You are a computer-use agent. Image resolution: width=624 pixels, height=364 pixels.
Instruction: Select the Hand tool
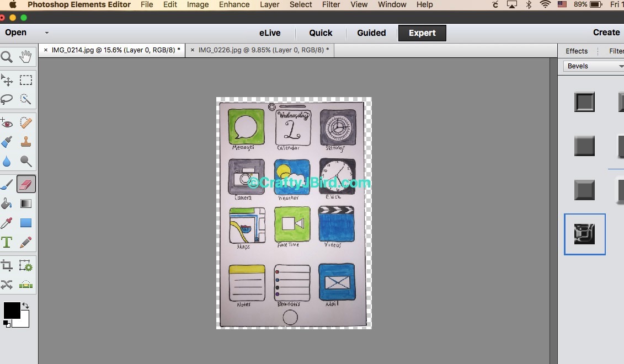(25, 57)
